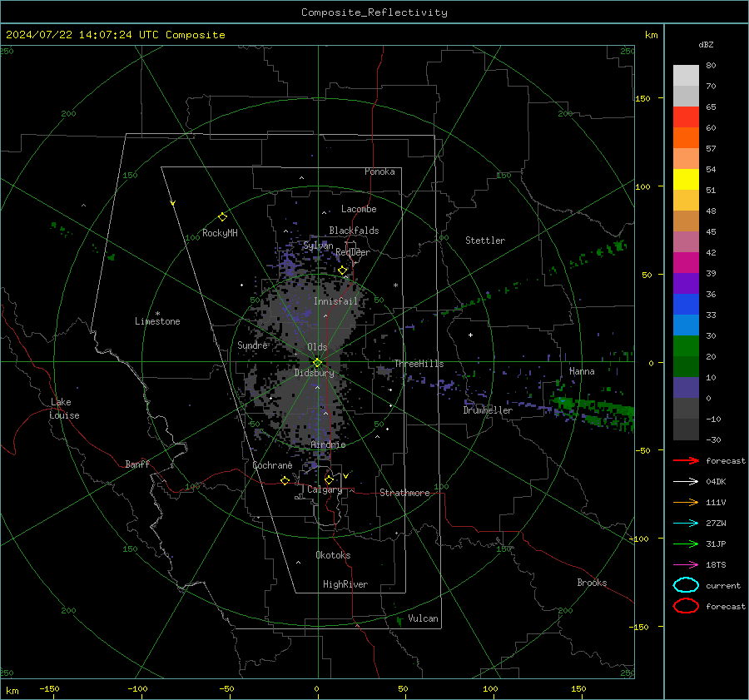Click the asterisk marker above Limestone

157,314
